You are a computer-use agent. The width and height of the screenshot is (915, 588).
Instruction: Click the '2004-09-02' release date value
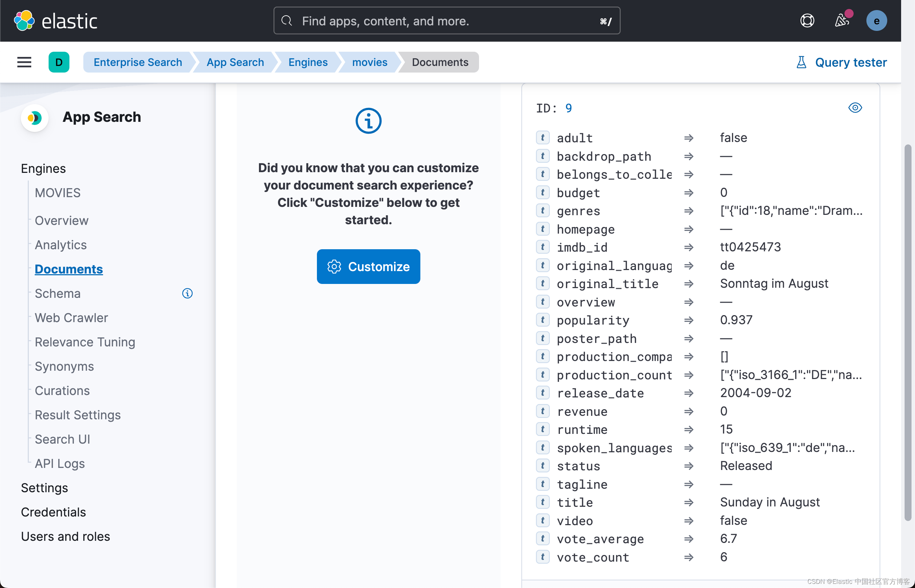[755, 393]
